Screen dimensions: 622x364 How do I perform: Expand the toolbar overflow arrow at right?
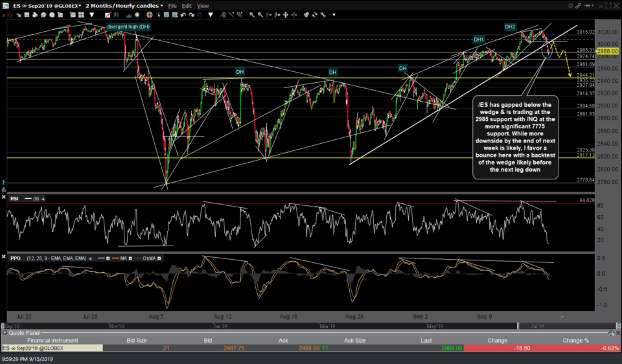click(x=334, y=15)
